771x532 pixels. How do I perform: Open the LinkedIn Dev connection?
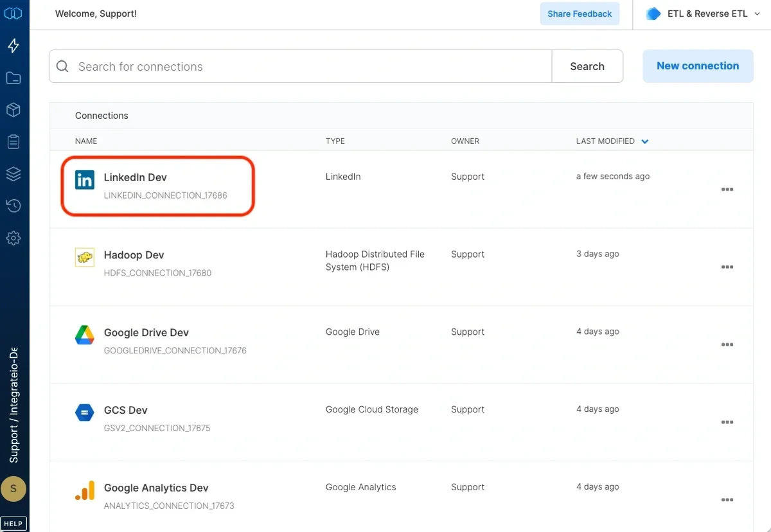pos(136,177)
